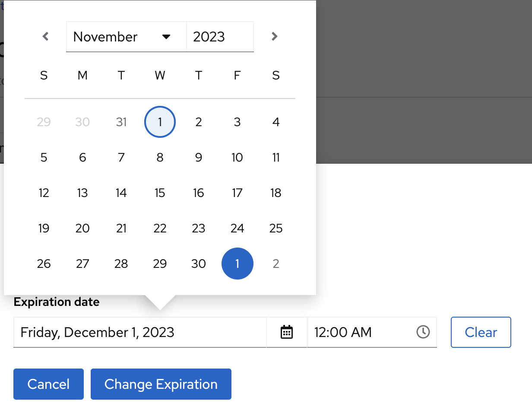Select October 31 in the first row

(121, 122)
